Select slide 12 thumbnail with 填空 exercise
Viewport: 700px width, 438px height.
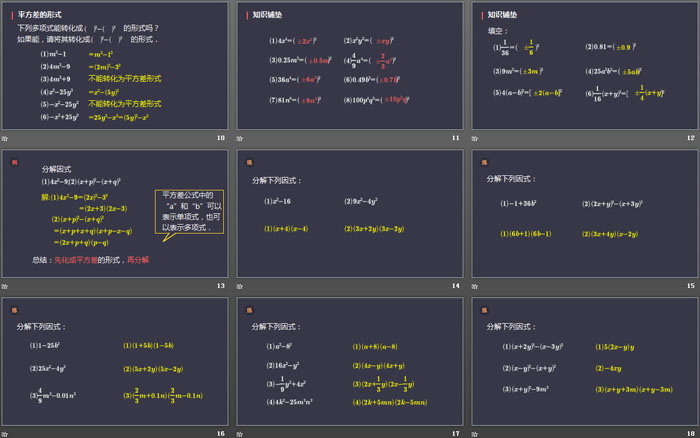[585, 66]
